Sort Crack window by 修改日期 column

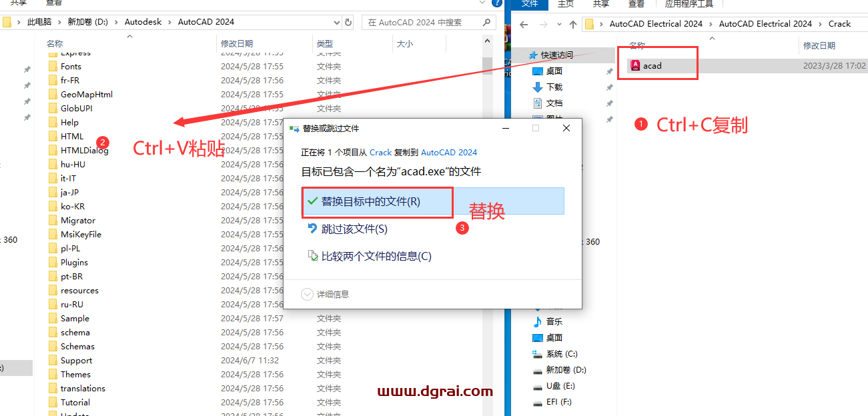click(x=819, y=45)
